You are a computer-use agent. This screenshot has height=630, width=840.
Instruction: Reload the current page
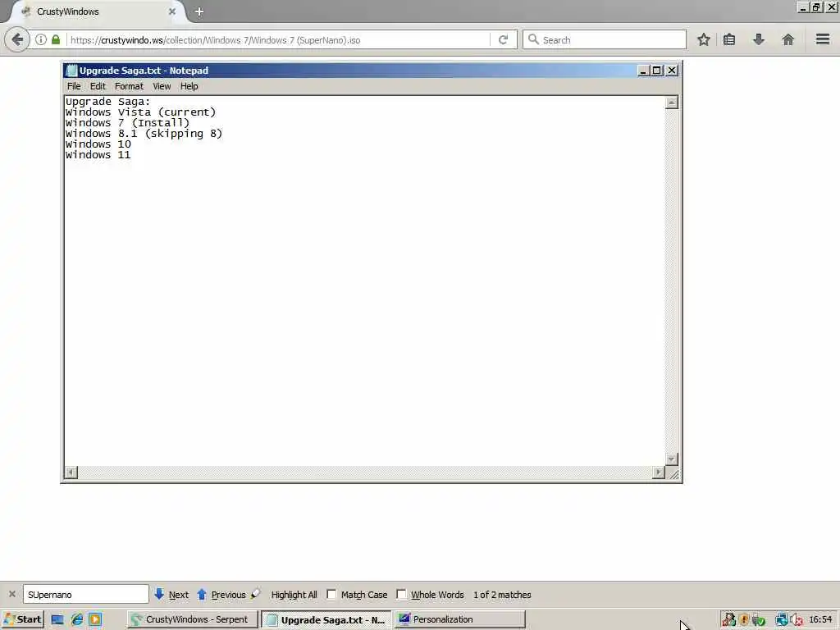[x=503, y=39]
